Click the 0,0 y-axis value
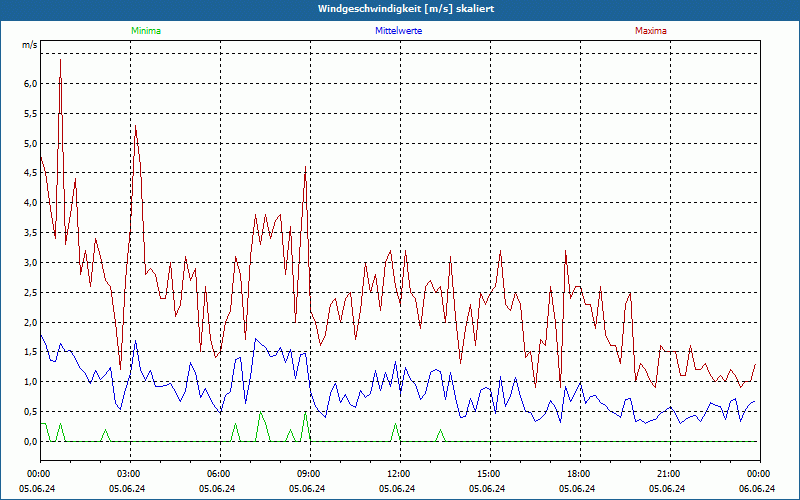The image size is (800, 500). [x=32, y=442]
